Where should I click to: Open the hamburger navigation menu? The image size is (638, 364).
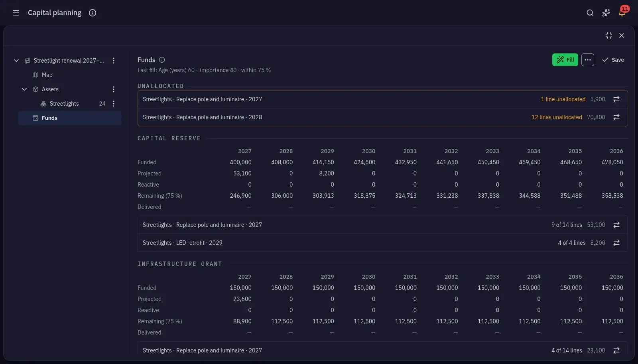coord(16,13)
